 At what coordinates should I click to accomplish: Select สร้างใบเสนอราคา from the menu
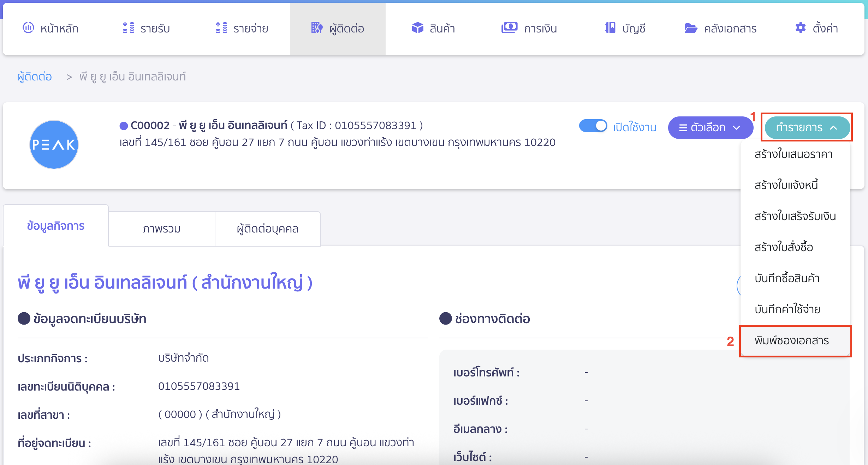coord(793,154)
